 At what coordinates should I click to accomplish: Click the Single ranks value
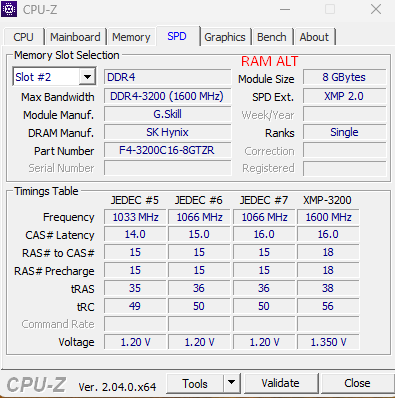click(344, 132)
